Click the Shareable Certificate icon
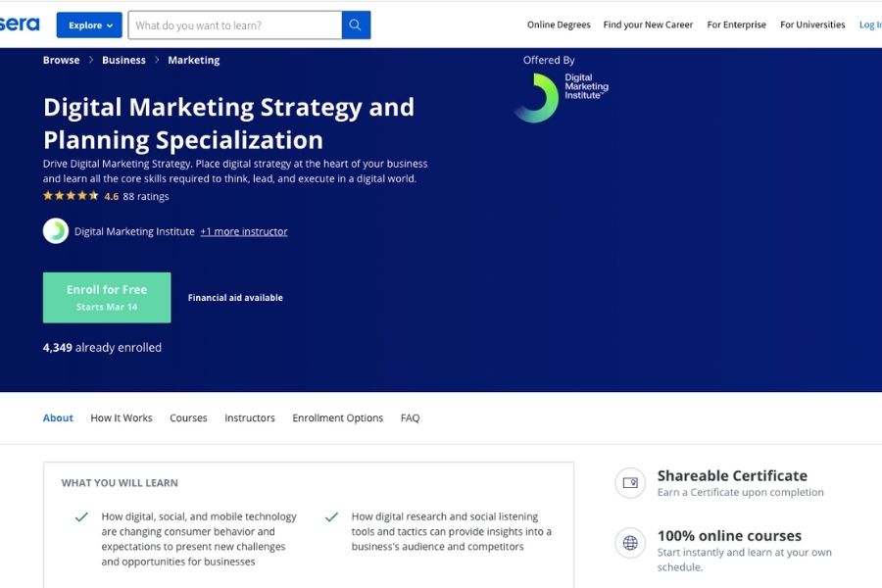This screenshot has width=882, height=588. point(630,483)
